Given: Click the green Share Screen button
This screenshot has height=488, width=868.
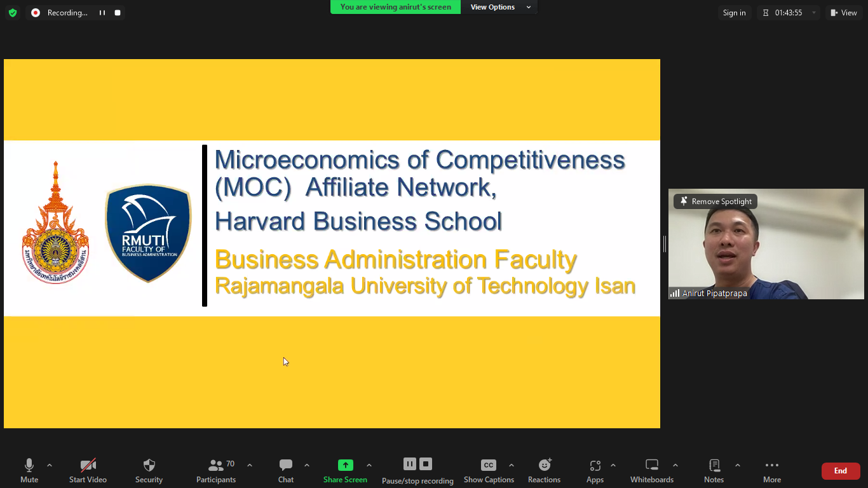Looking at the screenshot, I should point(345,471).
